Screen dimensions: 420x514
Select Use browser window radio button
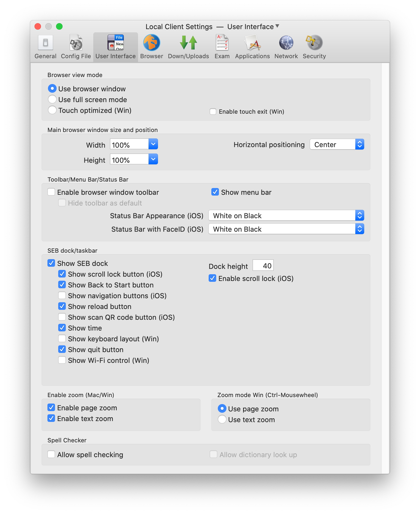click(x=52, y=89)
